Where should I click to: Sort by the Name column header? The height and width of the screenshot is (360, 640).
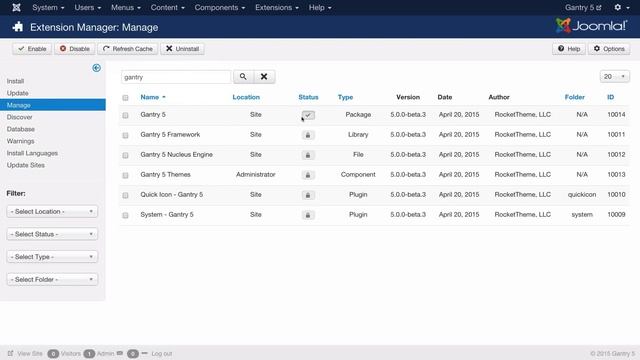(x=153, y=97)
